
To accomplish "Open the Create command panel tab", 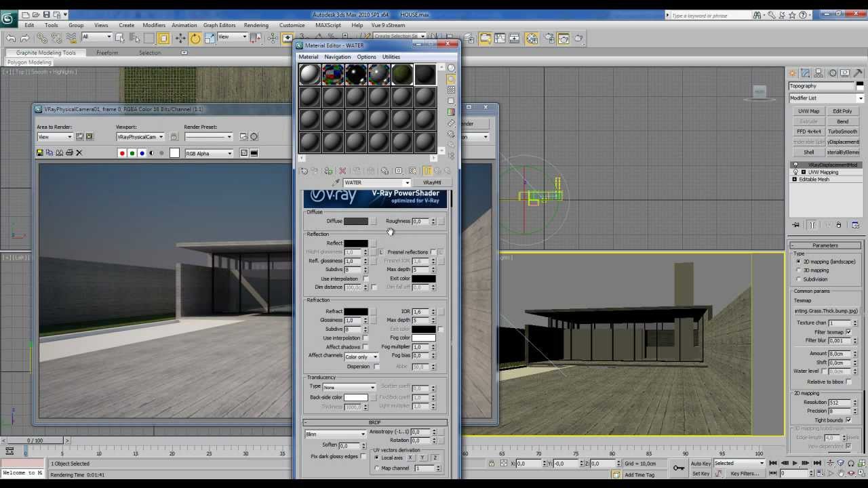I will (793, 73).
